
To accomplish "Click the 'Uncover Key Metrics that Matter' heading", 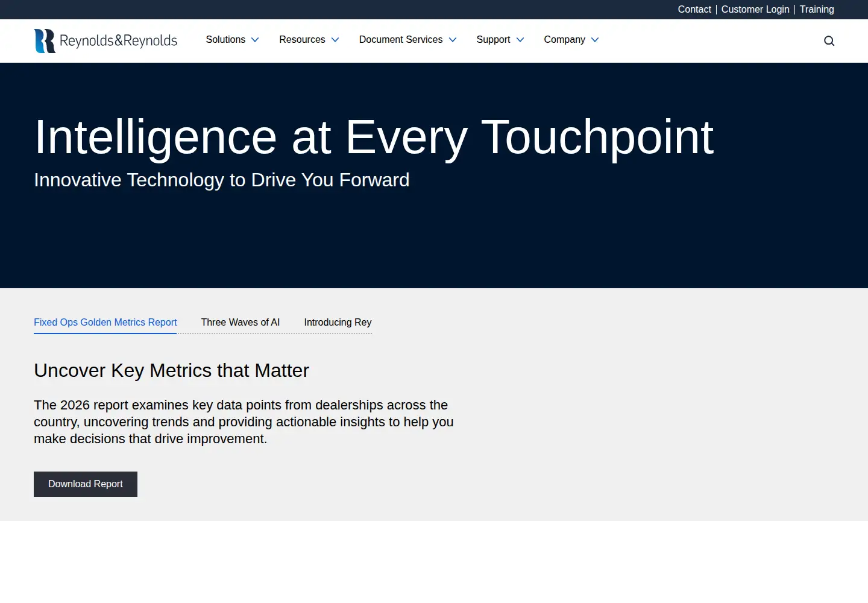I will (171, 370).
